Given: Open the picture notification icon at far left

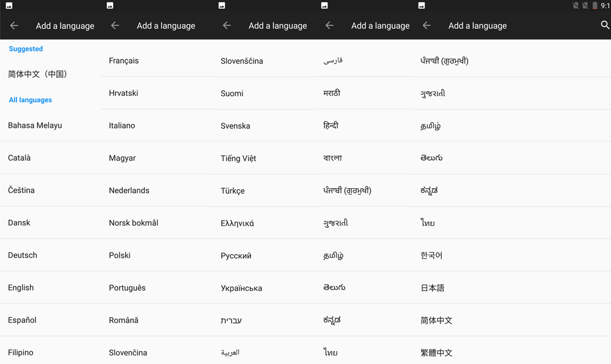Looking at the screenshot, I should click(x=9, y=5).
